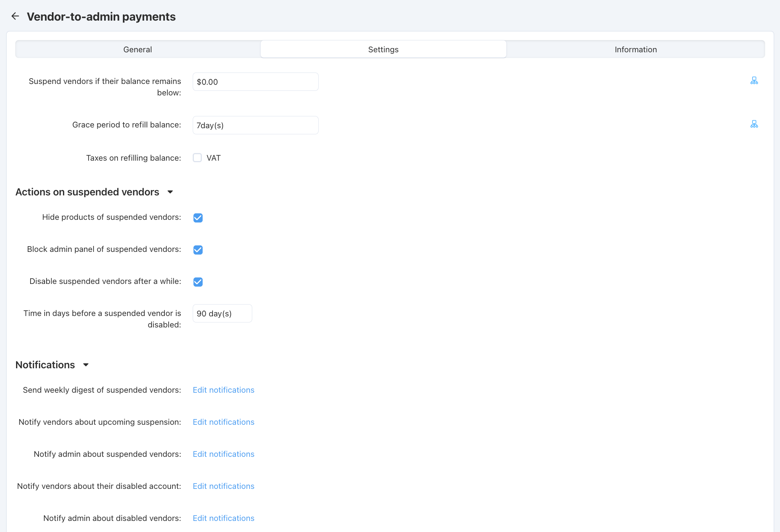
Task: Go back using the arrow icon
Action: [15, 16]
